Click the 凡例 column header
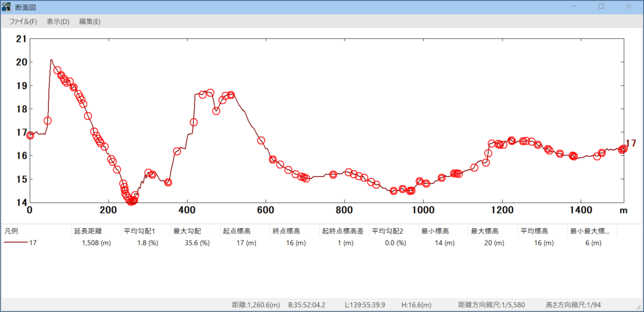The width and height of the screenshot is (644, 312). coord(36,231)
